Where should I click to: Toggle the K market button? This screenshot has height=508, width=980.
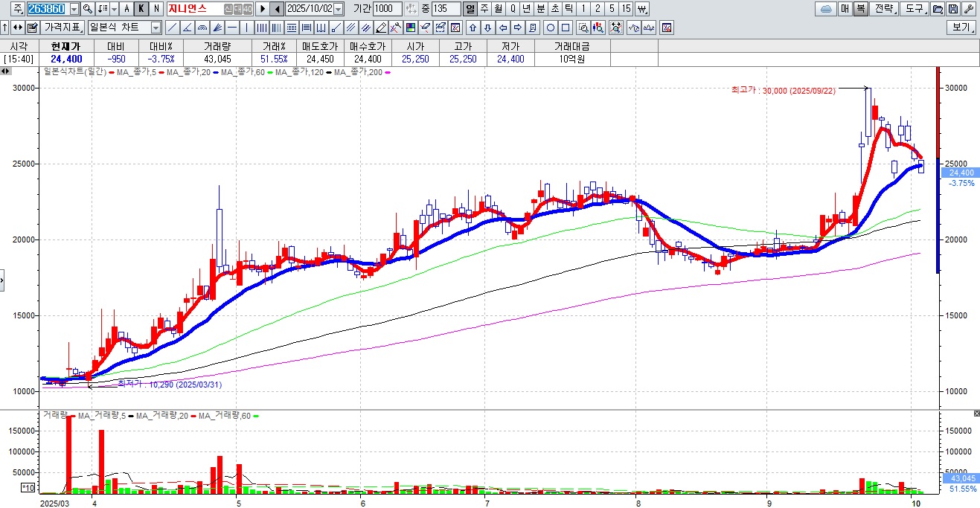pos(141,9)
